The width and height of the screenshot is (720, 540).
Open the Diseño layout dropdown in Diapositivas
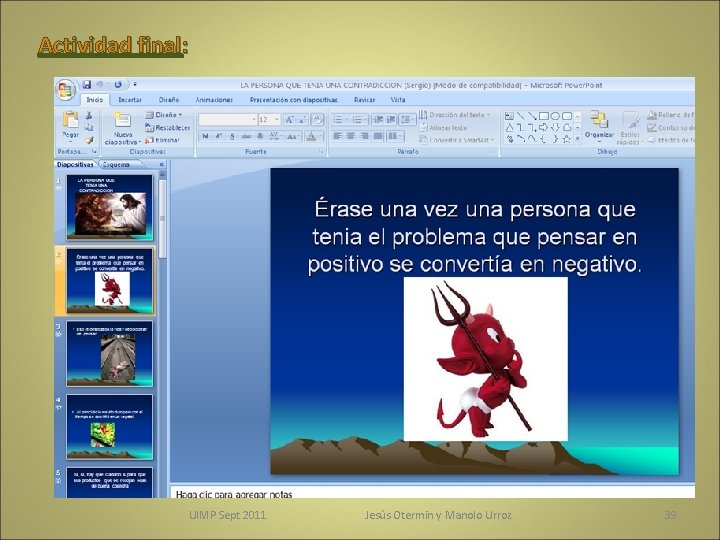click(164, 115)
